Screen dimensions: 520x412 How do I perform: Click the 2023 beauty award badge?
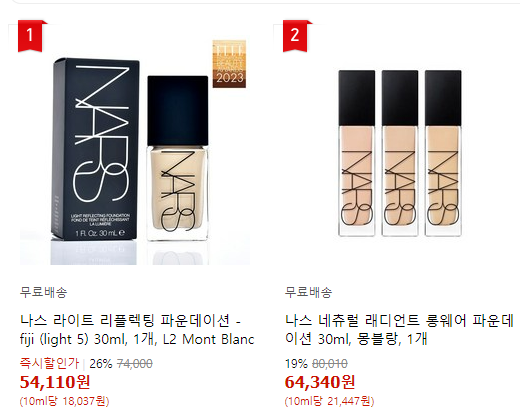click(229, 64)
